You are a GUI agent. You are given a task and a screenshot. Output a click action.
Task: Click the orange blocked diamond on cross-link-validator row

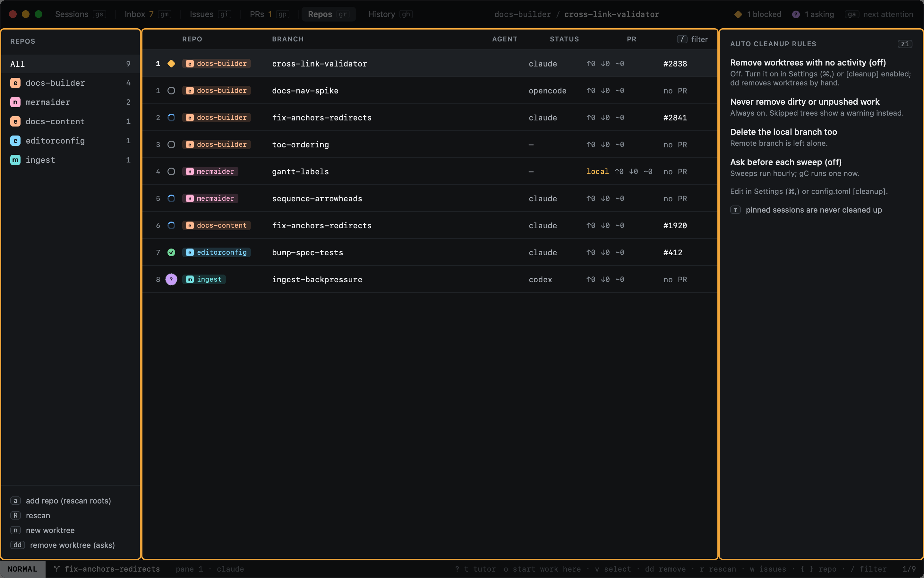coord(171,64)
